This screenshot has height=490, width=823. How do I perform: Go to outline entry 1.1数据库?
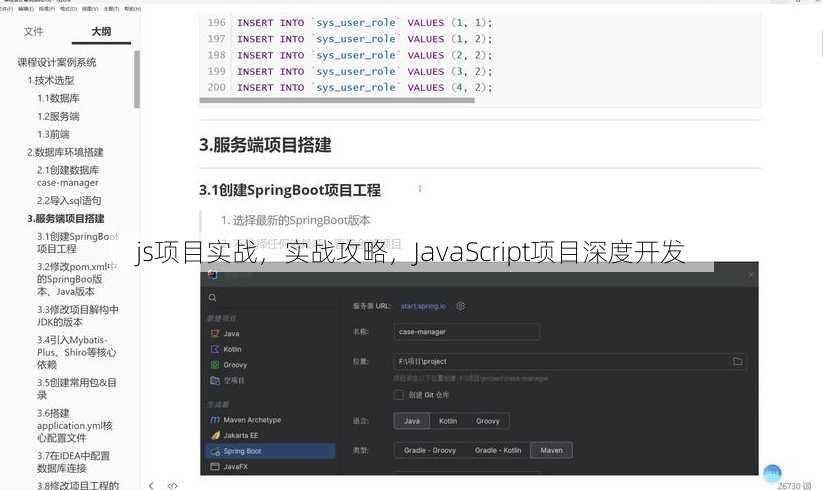click(x=58, y=98)
